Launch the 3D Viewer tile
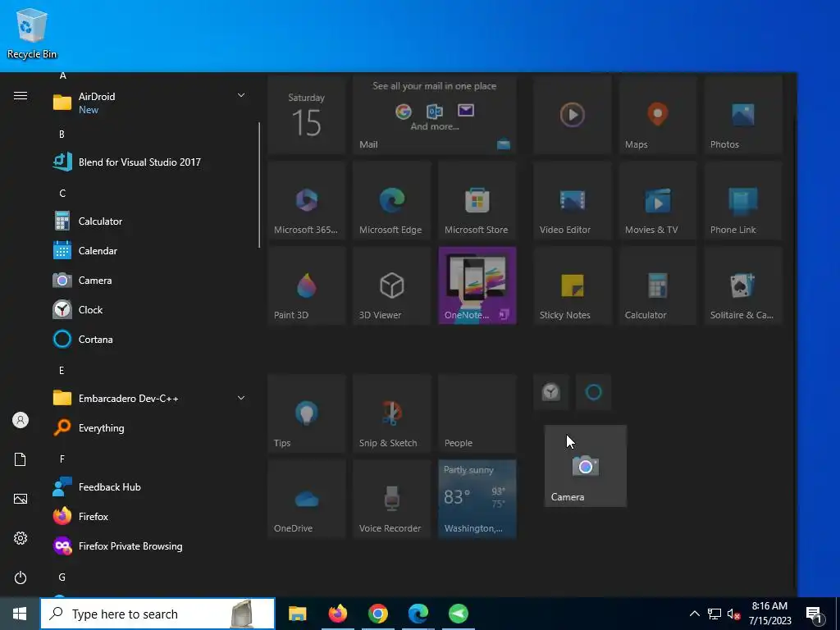 pyautogui.click(x=391, y=285)
